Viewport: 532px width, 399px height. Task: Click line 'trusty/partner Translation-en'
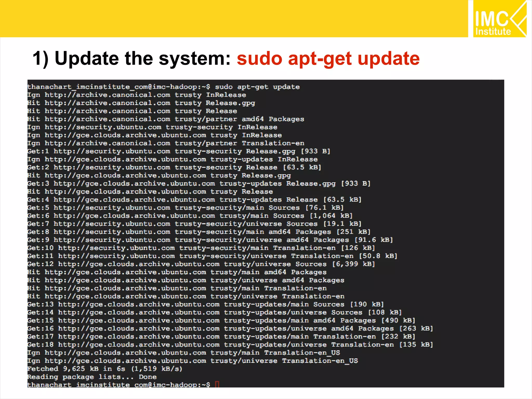[x=166, y=143]
